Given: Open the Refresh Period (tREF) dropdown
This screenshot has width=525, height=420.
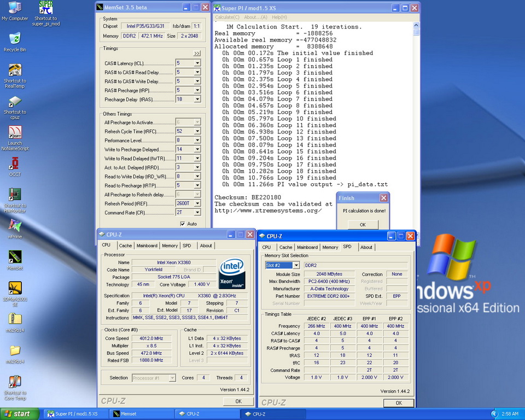Looking at the screenshot, I should [197, 203].
